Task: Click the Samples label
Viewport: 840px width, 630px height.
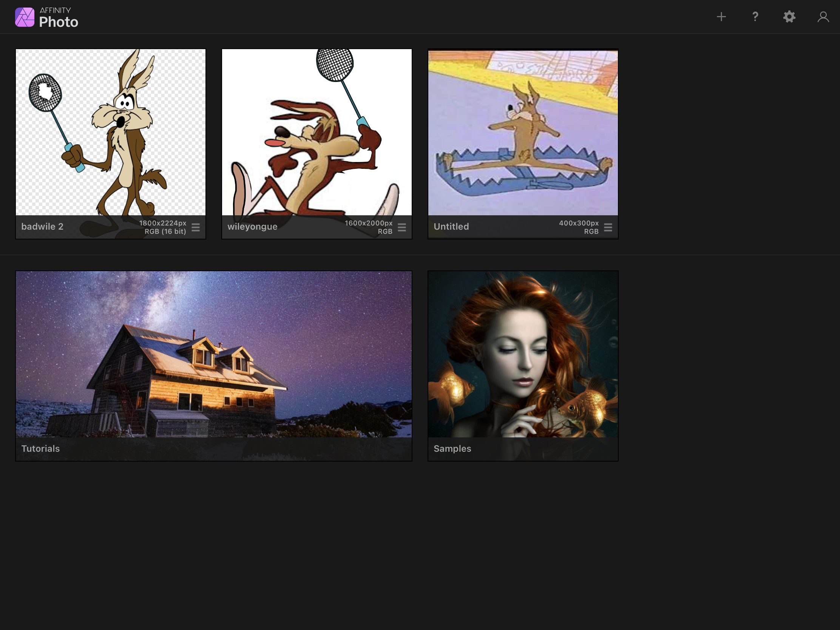Action: point(452,448)
